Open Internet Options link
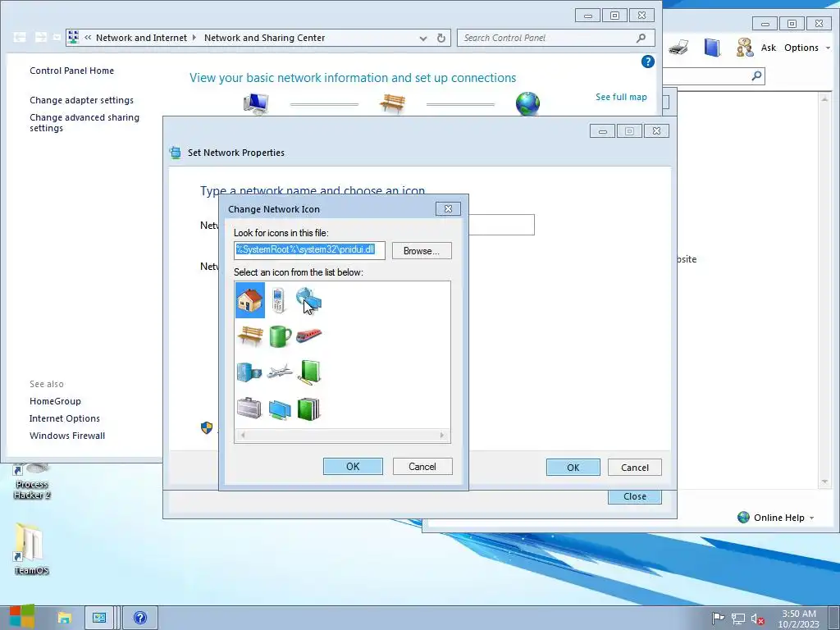840x630 pixels. pyautogui.click(x=64, y=418)
